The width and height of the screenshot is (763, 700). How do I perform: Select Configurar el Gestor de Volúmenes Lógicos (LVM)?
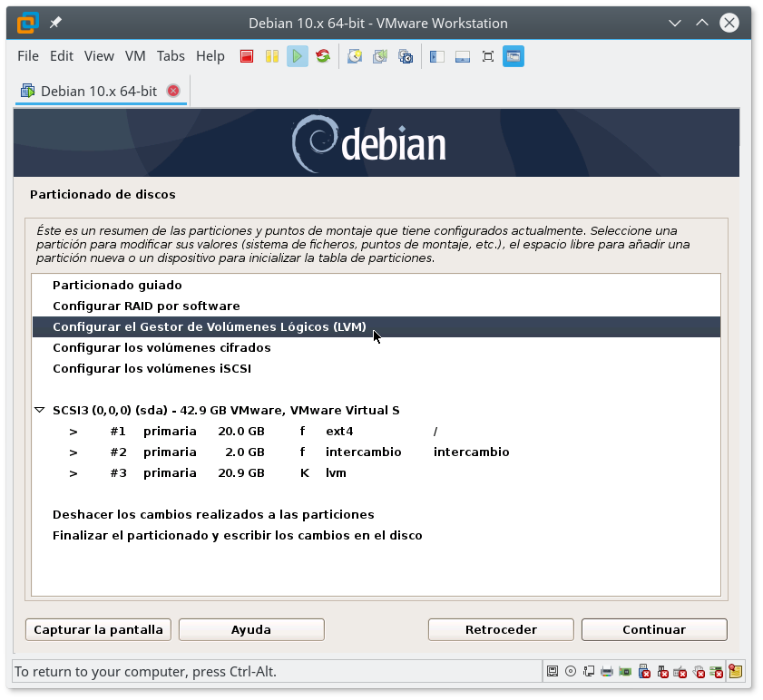click(x=377, y=327)
